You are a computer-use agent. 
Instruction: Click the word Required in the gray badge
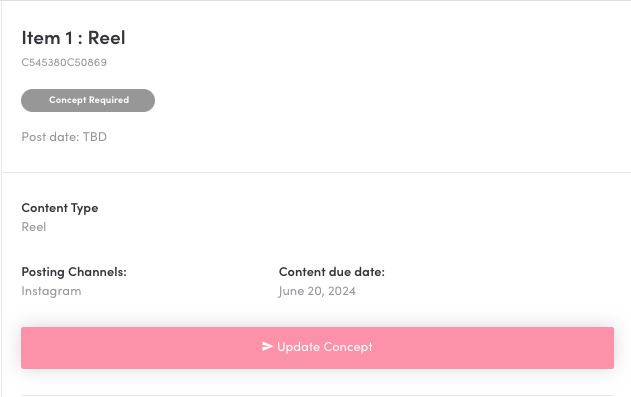coord(109,100)
